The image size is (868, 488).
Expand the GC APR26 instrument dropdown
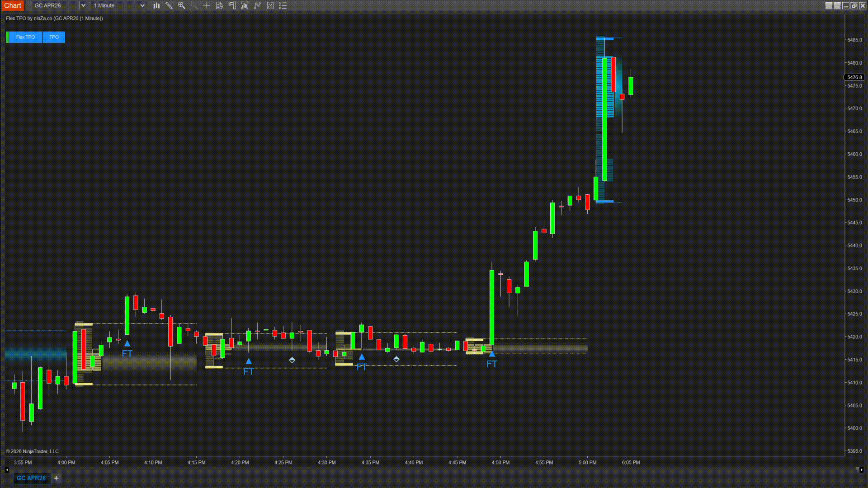[83, 5]
